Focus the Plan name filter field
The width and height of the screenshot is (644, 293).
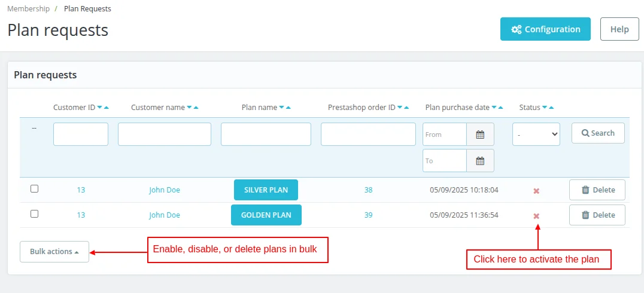tap(266, 134)
